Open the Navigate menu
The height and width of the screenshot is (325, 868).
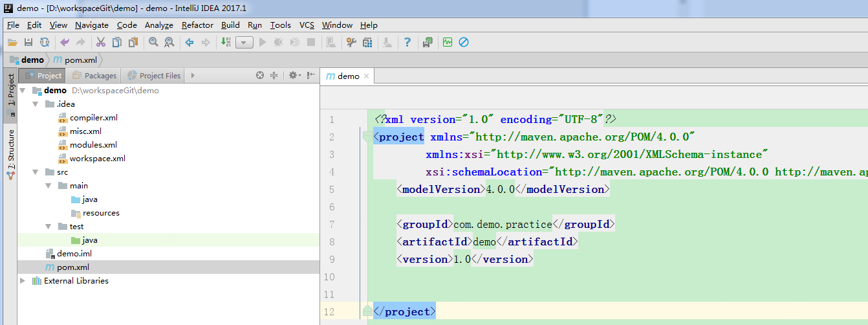click(92, 25)
